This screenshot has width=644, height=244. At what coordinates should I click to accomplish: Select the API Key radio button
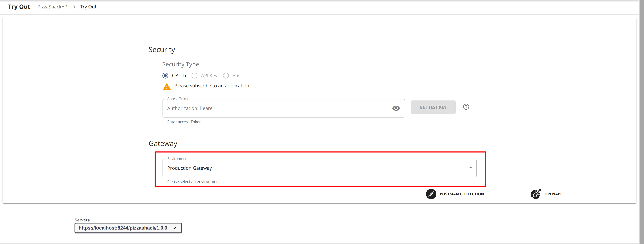(x=194, y=75)
